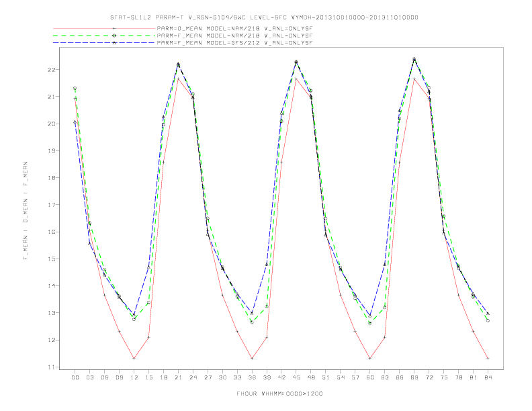Viewport: 532px width, 411px height.
Task: Click the chart title starting with STAT=SL1L2
Action: click(264, 17)
